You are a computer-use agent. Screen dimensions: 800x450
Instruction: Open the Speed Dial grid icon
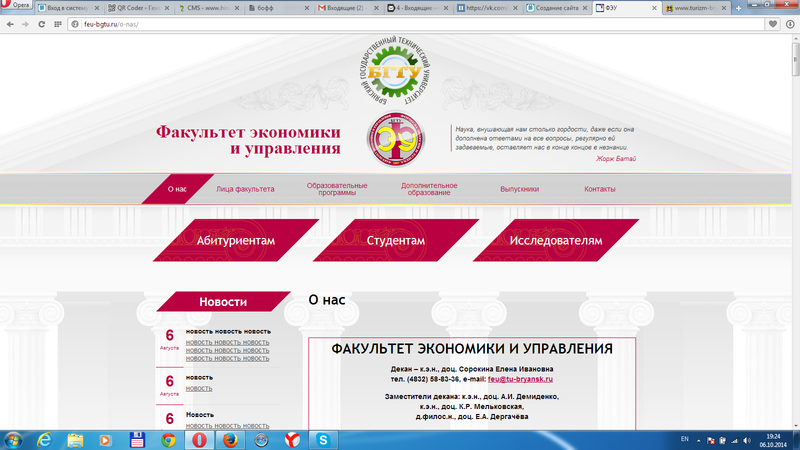(x=58, y=24)
